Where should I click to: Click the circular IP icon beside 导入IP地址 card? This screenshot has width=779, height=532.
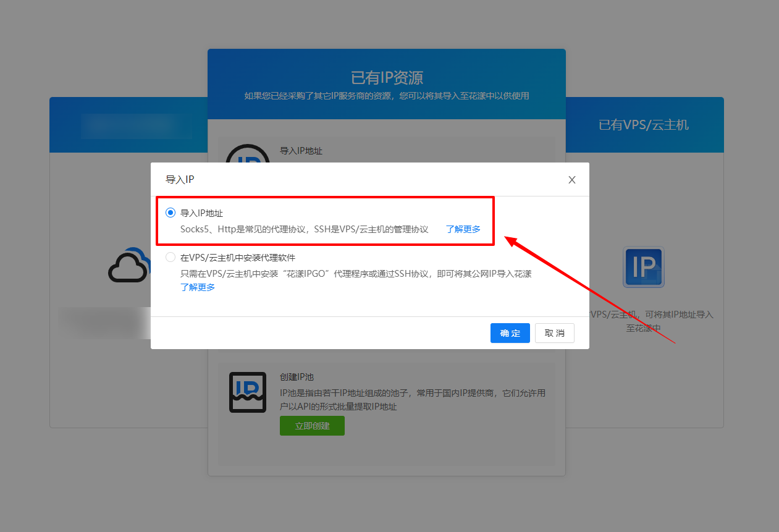click(x=248, y=156)
